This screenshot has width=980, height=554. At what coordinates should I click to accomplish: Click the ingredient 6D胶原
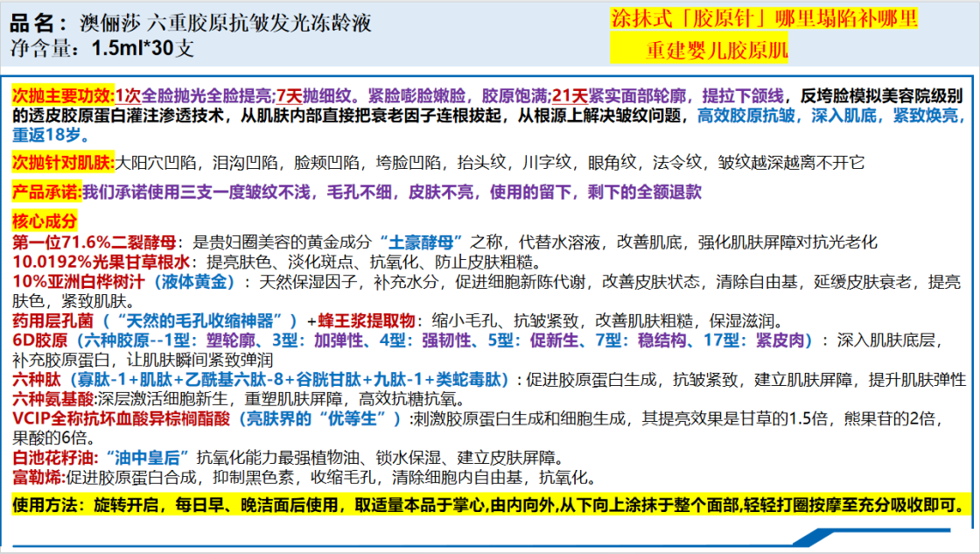click(x=40, y=340)
